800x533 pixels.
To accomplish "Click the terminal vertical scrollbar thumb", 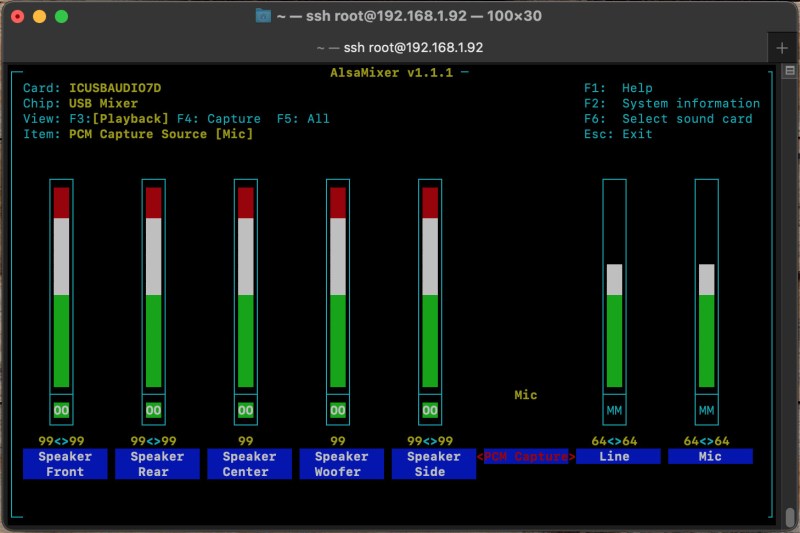I will coord(790,518).
